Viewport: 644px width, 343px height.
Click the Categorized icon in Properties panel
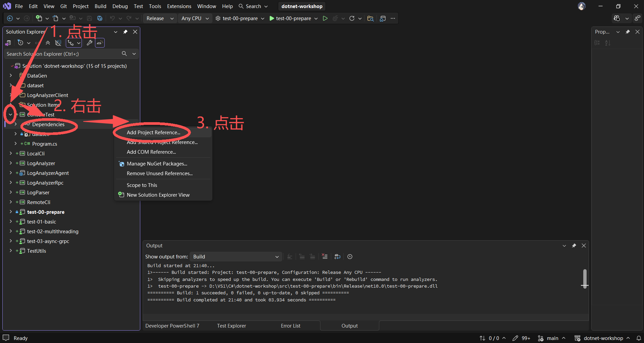coord(597,43)
